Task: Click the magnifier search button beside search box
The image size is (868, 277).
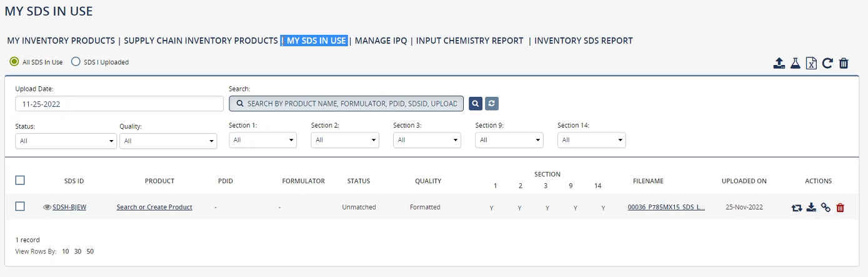Action: [x=475, y=103]
